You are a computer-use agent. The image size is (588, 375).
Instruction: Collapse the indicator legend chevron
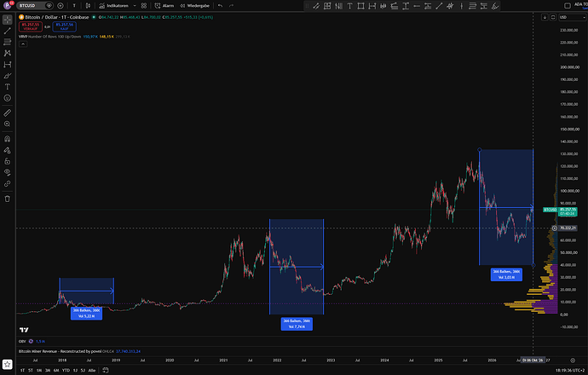pos(23,43)
